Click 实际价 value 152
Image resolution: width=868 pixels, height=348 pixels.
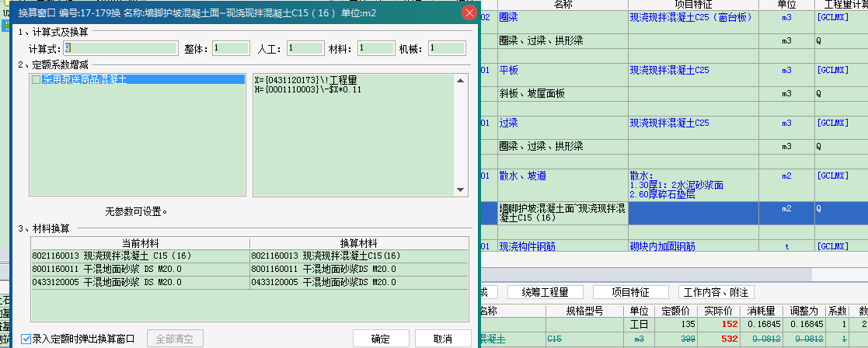719,324
